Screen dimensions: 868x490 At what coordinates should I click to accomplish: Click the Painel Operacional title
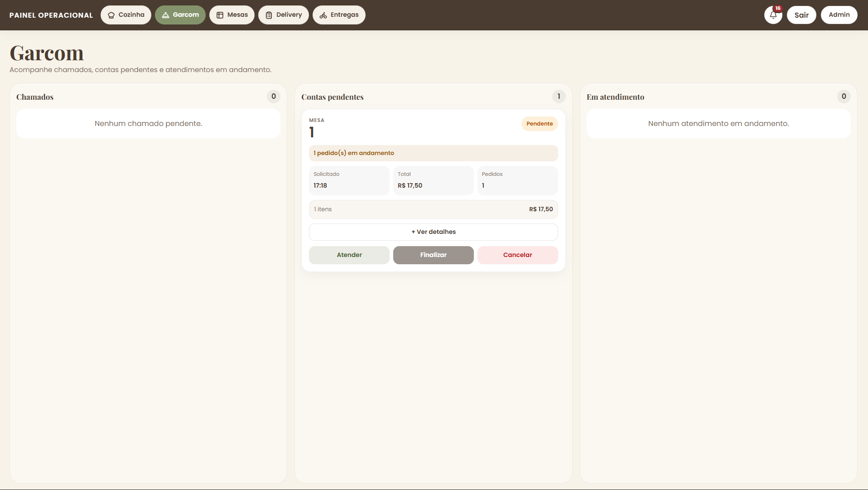(51, 15)
